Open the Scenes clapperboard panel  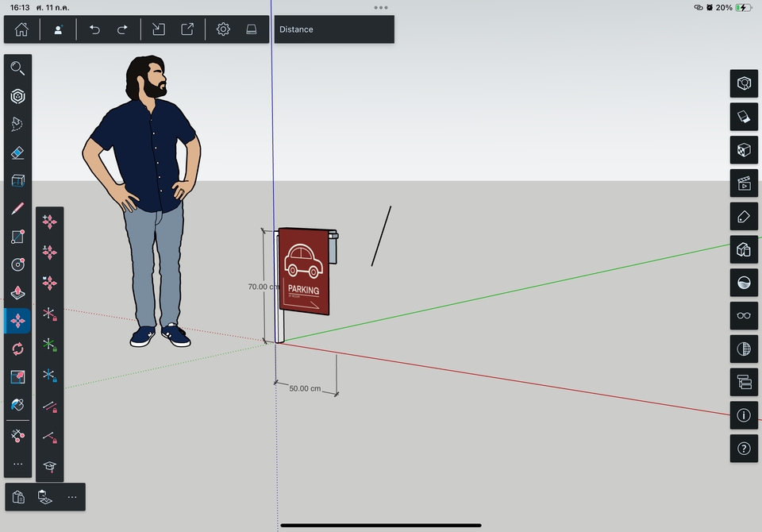(x=744, y=183)
